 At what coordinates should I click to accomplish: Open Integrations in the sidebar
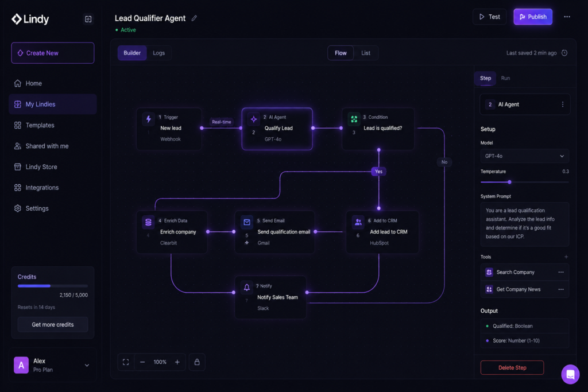point(52,187)
